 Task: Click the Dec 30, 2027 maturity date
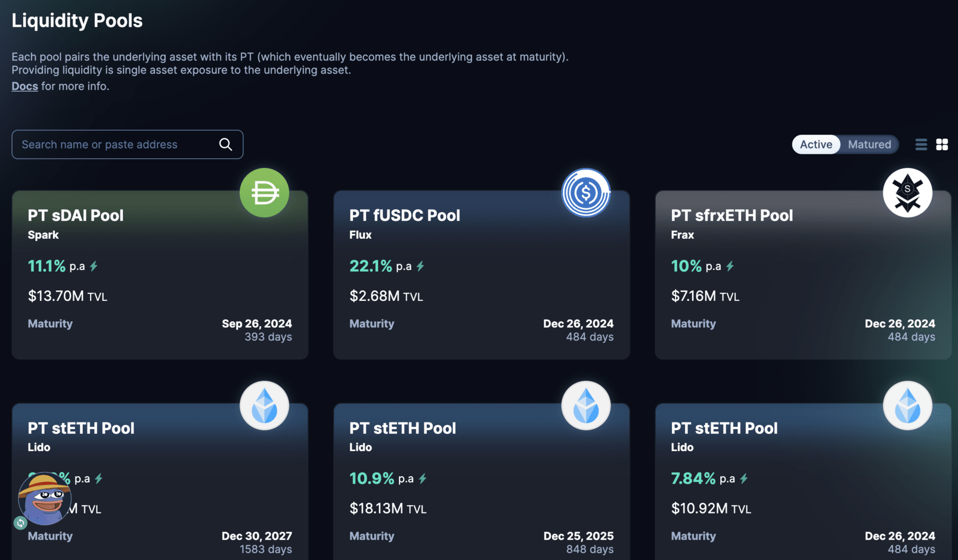[x=257, y=536]
